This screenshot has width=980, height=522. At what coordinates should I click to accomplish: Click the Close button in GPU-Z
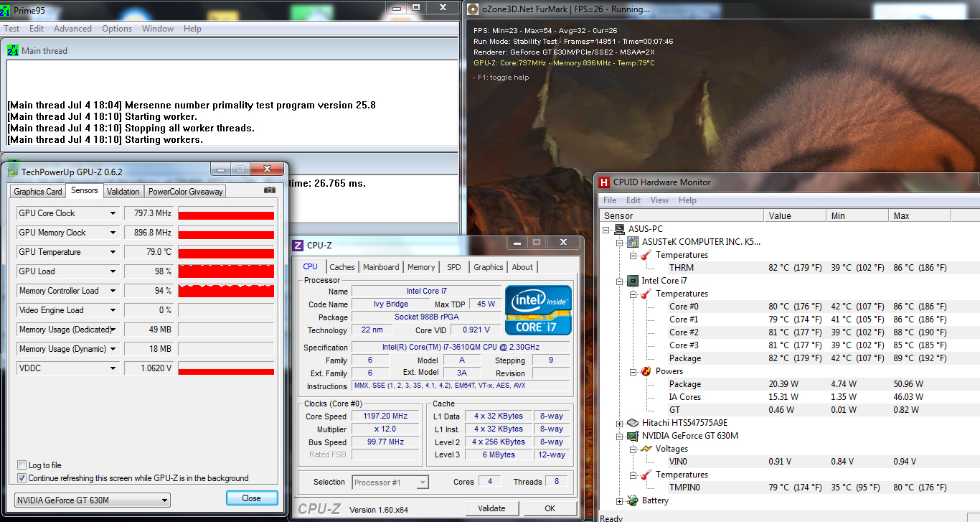coord(252,498)
